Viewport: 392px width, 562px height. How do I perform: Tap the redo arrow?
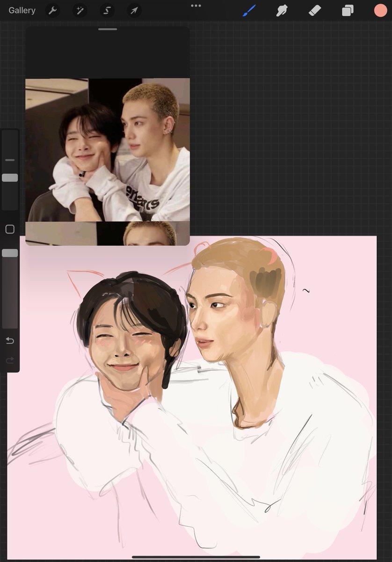[10, 360]
